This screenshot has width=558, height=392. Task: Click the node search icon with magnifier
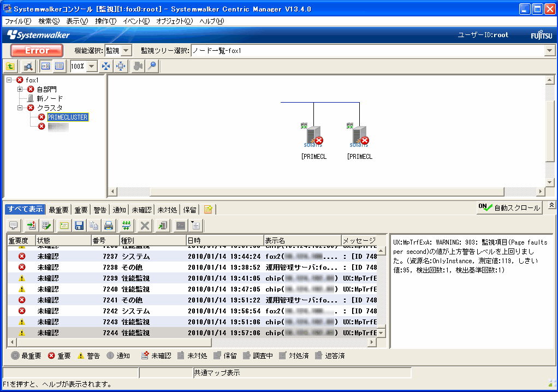pos(28,66)
